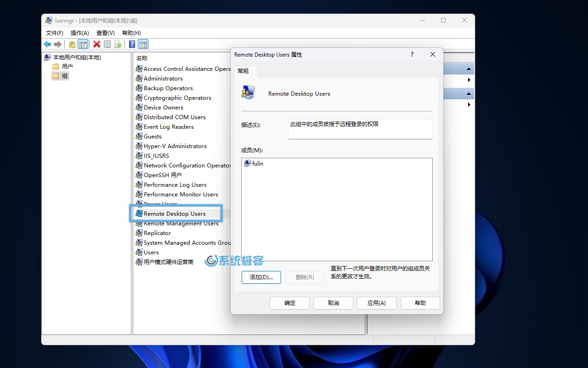Select Remote Desktop Users in the list
The height and width of the screenshot is (368, 588).
tap(171, 213)
